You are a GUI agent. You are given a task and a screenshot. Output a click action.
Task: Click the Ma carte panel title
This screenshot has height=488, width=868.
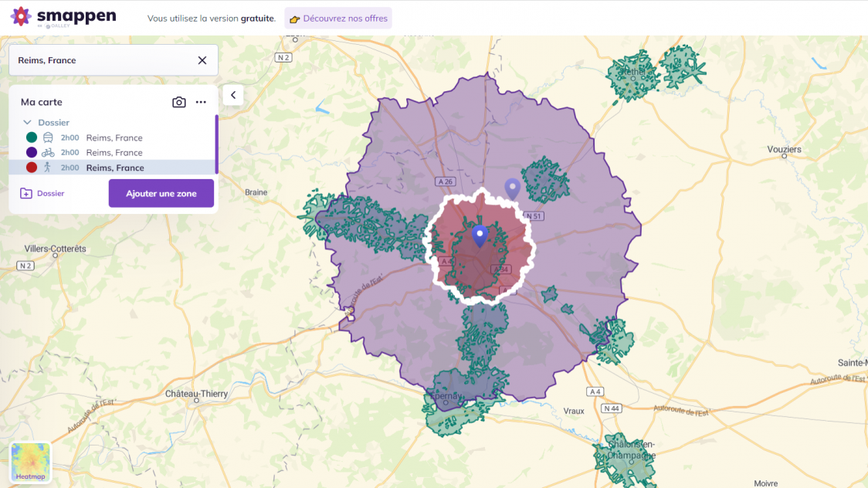coord(42,101)
